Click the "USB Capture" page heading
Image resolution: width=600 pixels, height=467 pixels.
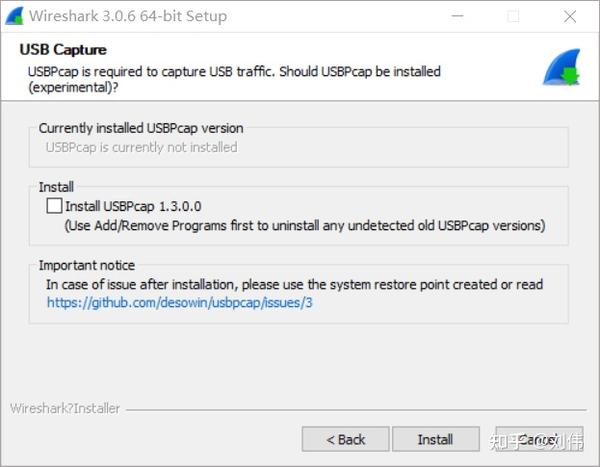(63, 50)
